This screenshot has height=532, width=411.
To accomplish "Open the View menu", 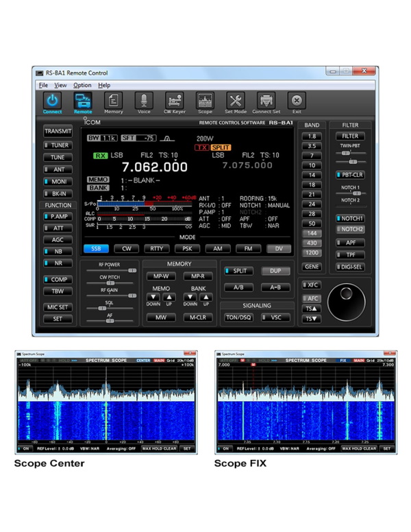I will (x=60, y=85).
